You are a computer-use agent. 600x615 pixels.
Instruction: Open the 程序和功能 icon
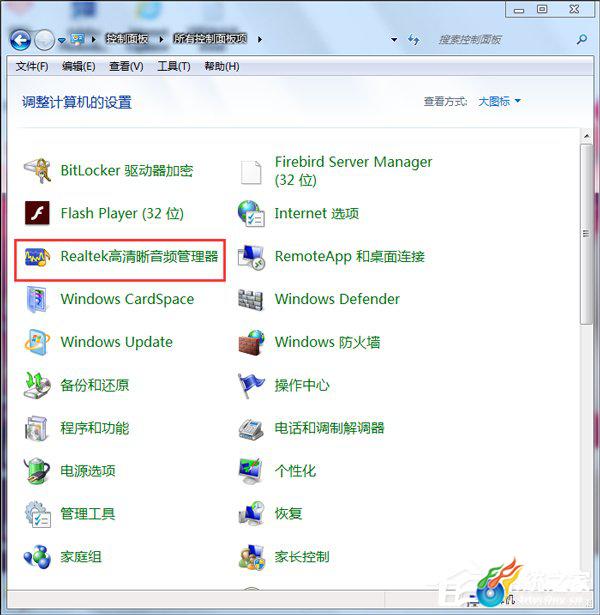point(36,428)
